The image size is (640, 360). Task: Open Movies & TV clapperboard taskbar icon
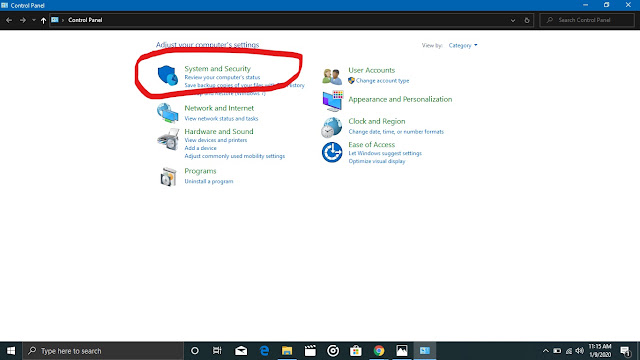click(x=310, y=351)
